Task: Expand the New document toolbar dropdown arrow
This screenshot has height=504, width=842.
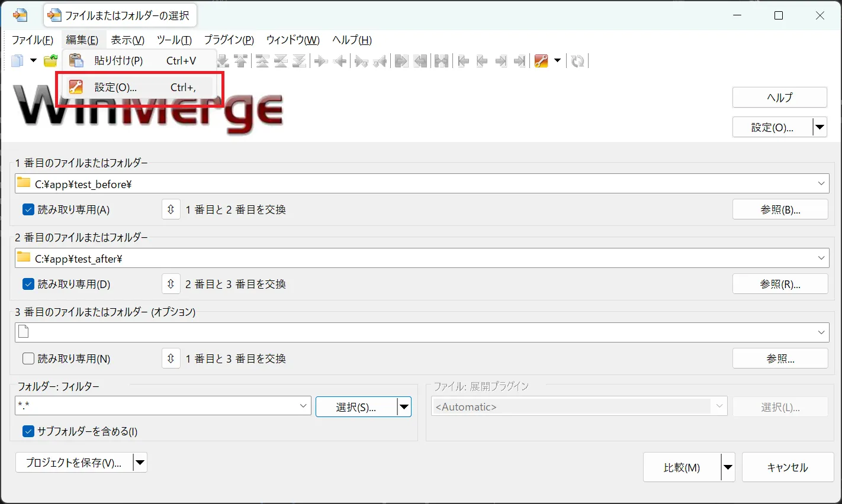Action: (x=33, y=61)
